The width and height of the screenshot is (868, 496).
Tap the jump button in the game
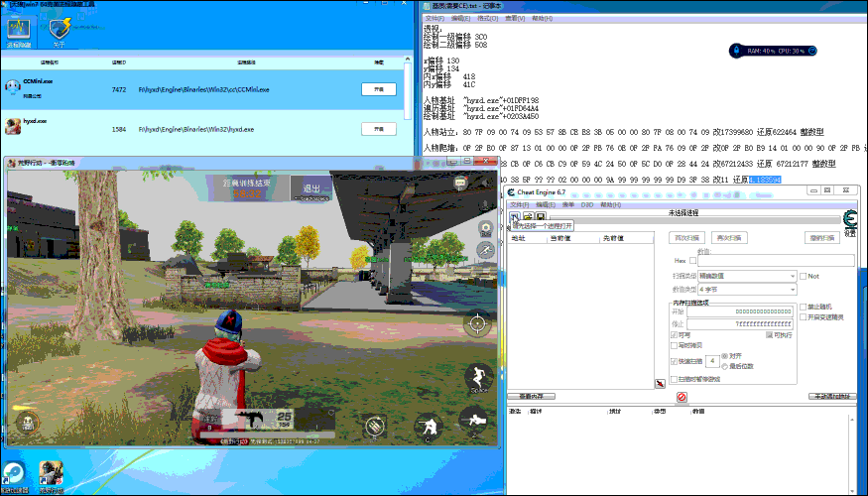click(478, 378)
